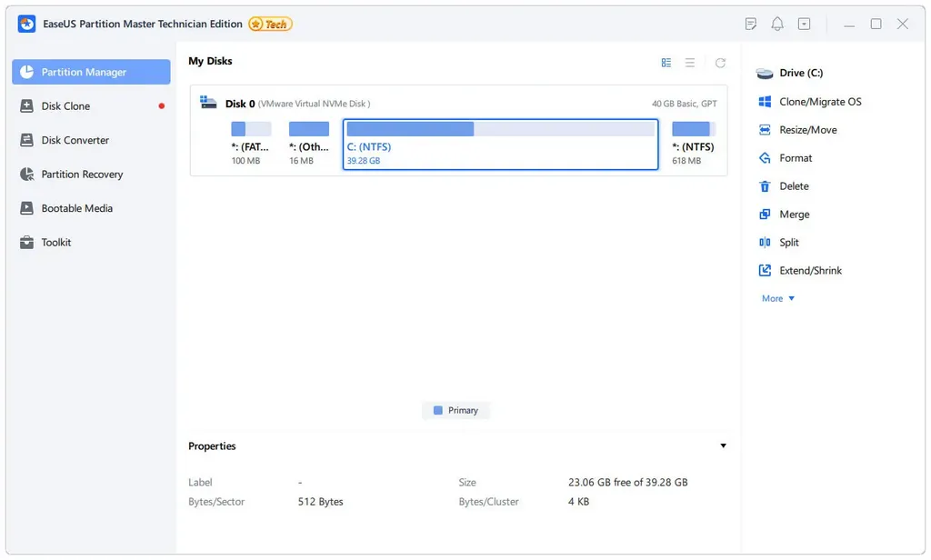931x560 pixels.
Task: Choose the Extend/Shrink action label
Action: tap(810, 270)
